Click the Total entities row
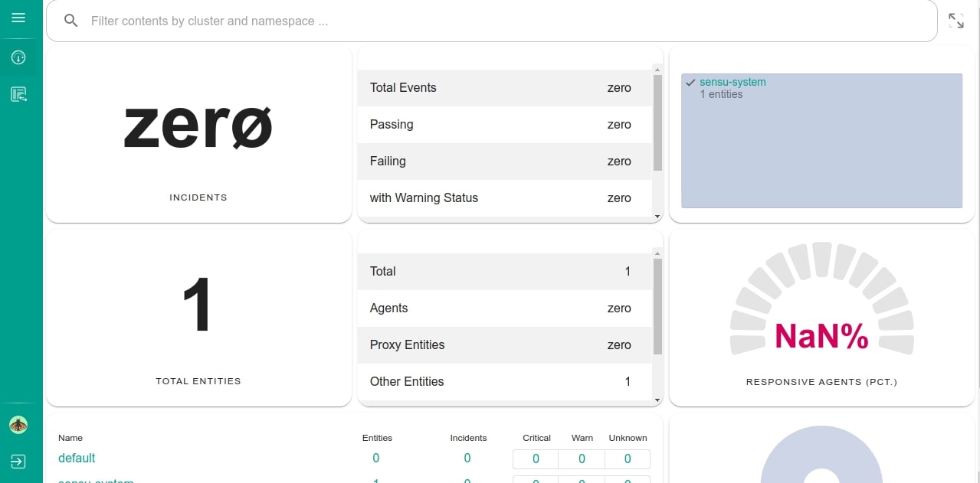 click(x=505, y=272)
